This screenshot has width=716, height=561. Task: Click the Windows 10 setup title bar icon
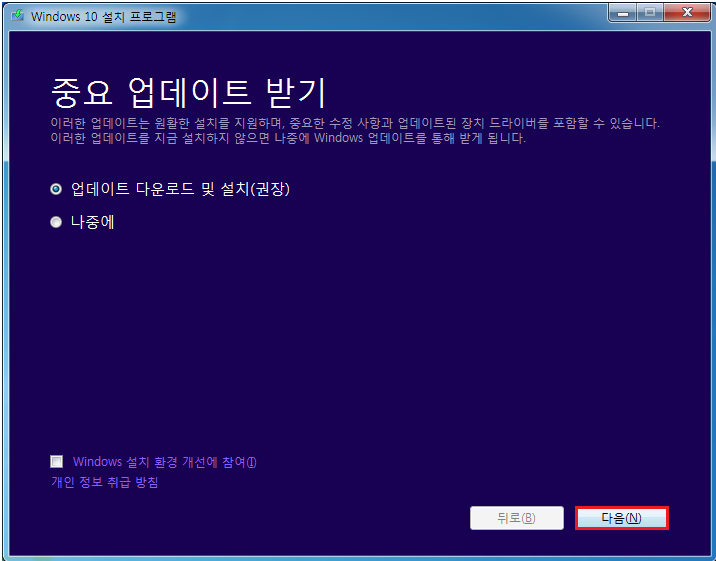pyautogui.click(x=17, y=16)
